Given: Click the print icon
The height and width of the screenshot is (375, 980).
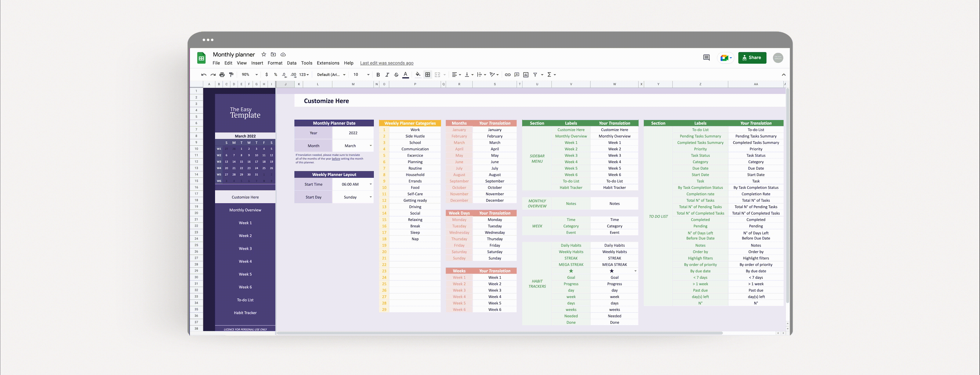Looking at the screenshot, I should (x=222, y=75).
